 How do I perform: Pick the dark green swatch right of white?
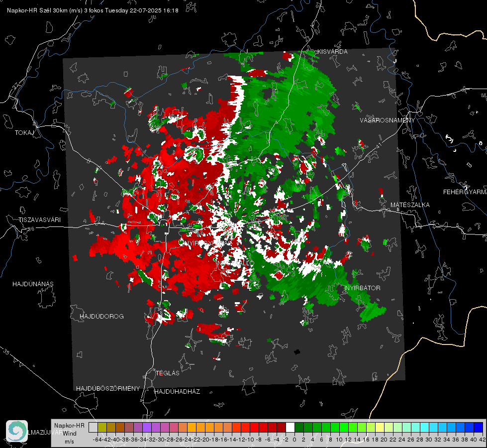tap(299, 427)
